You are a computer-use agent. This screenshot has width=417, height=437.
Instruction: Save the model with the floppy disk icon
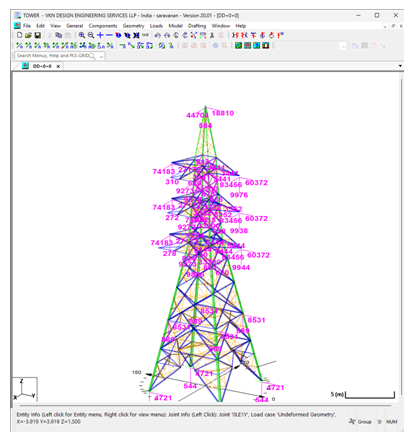tap(38, 35)
